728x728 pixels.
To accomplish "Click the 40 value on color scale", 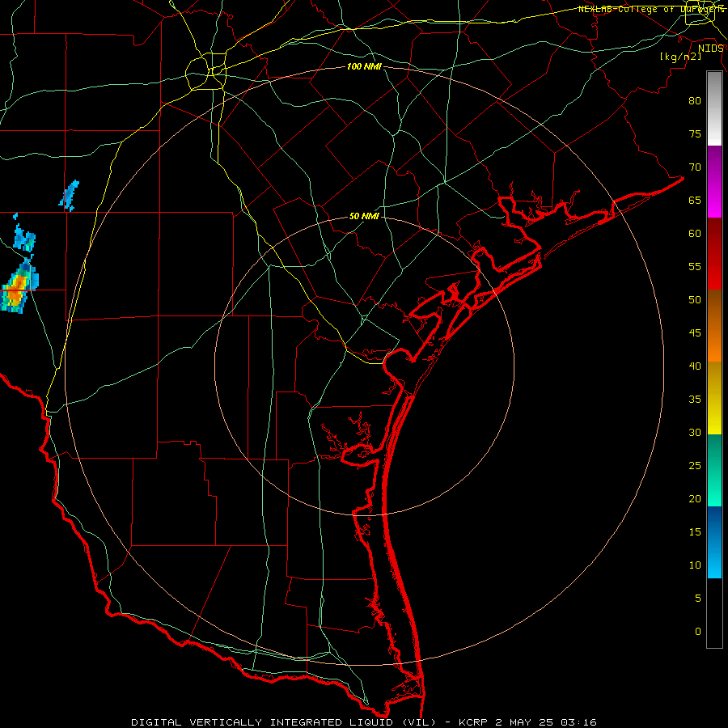I will pyautogui.click(x=695, y=366).
